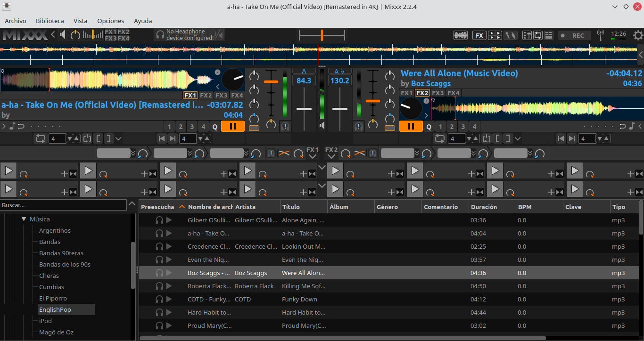
Task: Open the Archivo menu
Action: pos(16,21)
